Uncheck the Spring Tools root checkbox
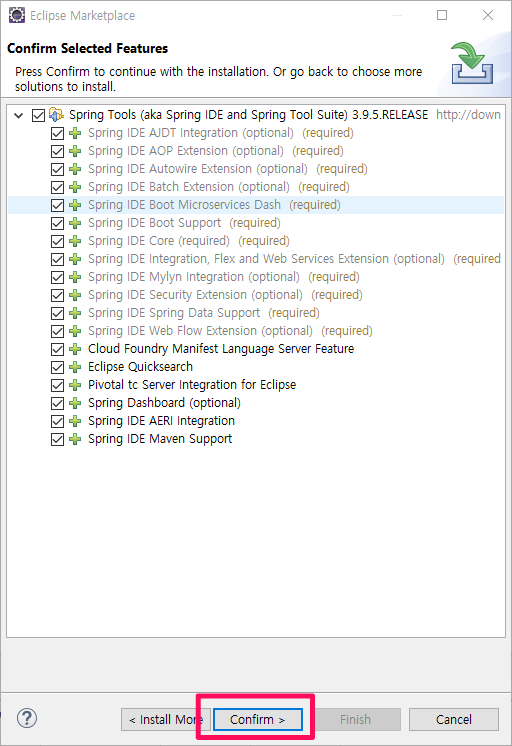Screen dimensions: 512x746 [38, 115]
